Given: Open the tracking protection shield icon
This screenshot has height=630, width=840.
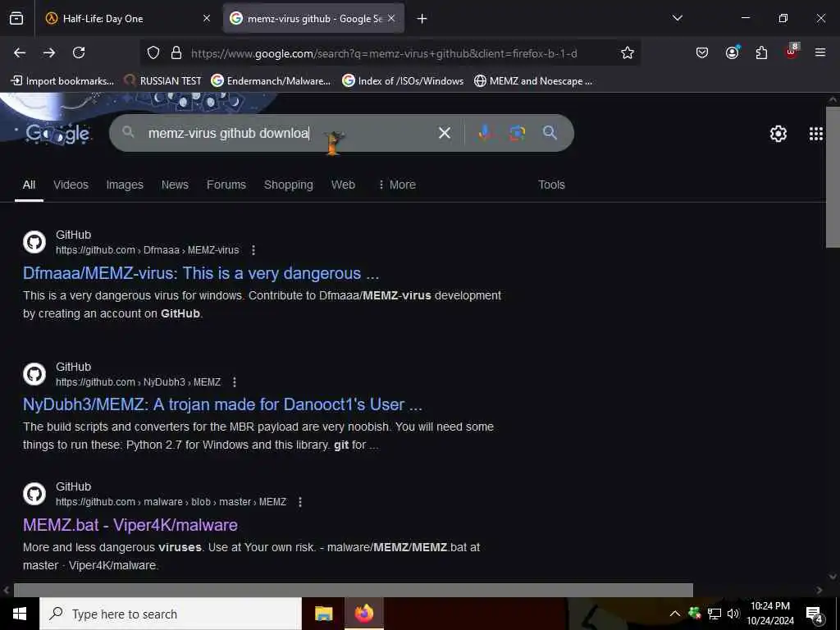Looking at the screenshot, I should 153,53.
